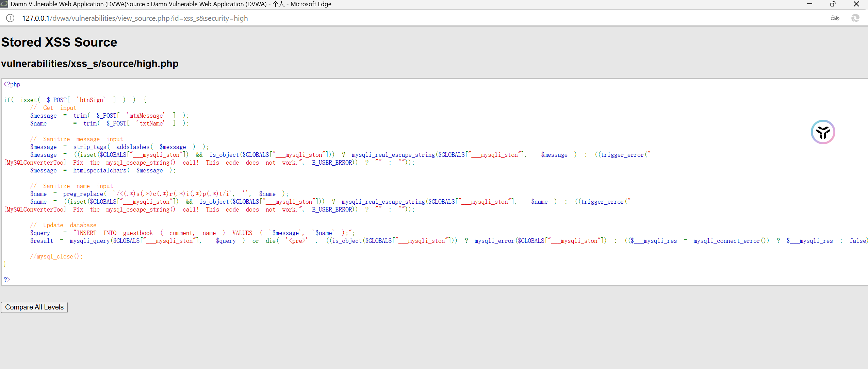Click the htmlspecialchars function name
Screen dimensions: 868x369
pos(99,170)
